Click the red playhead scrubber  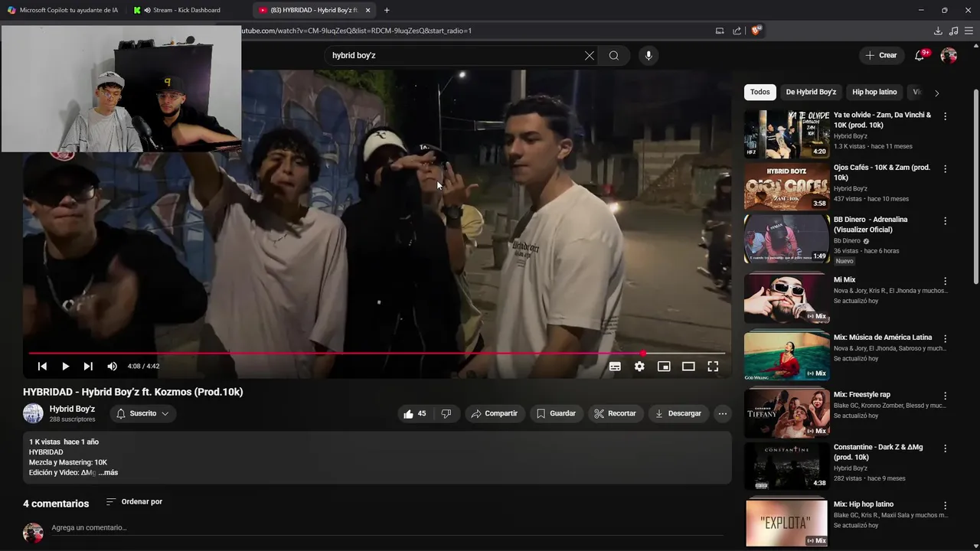tap(643, 354)
